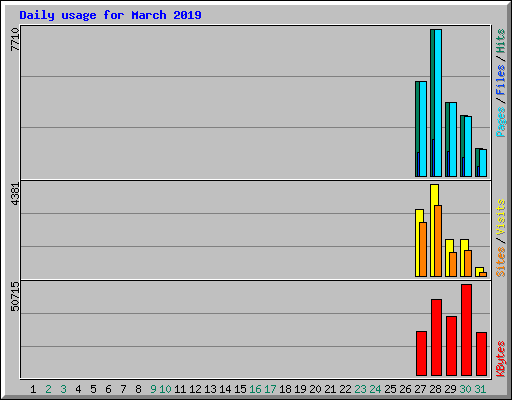Viewport: 512px width, 400px height.
Task: Click day 5 on the x-axis
Action: point(93,389)
